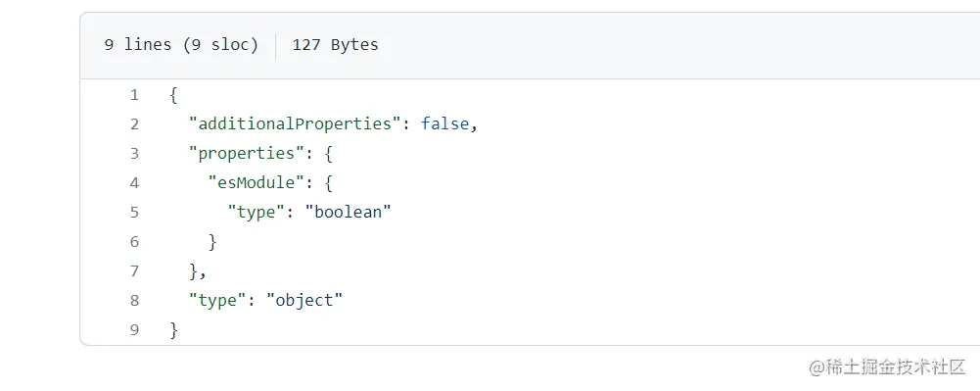Viewport: 980px width, 391px height.
Task: Click line number 5
Action: 134,213
